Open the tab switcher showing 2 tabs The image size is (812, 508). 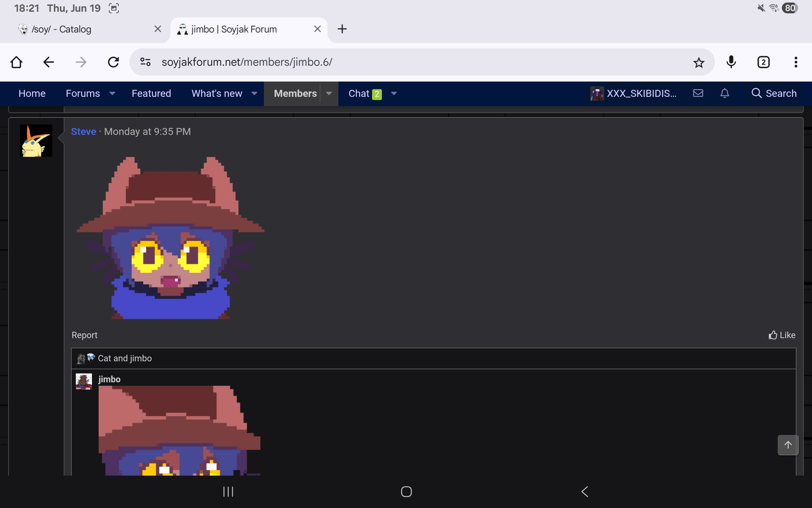point(763,62)
